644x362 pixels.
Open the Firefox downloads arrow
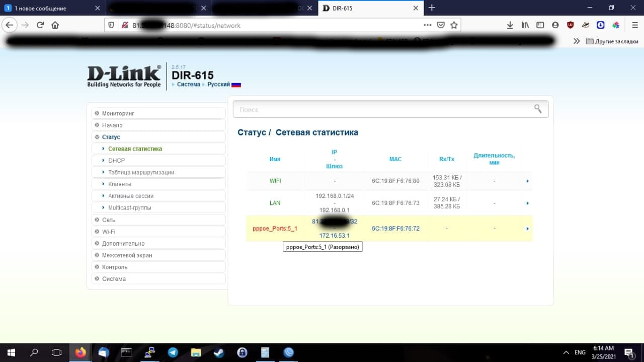(x=510, y=25)
